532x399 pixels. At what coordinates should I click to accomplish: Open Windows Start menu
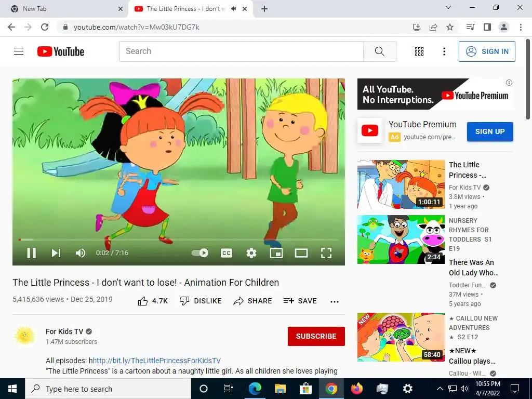click(x=12, y=389)
